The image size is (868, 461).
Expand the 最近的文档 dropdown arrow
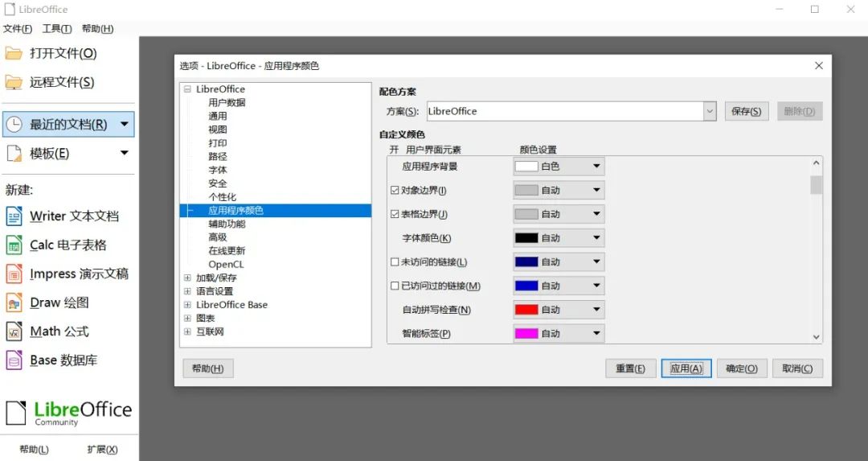(125, 124)
